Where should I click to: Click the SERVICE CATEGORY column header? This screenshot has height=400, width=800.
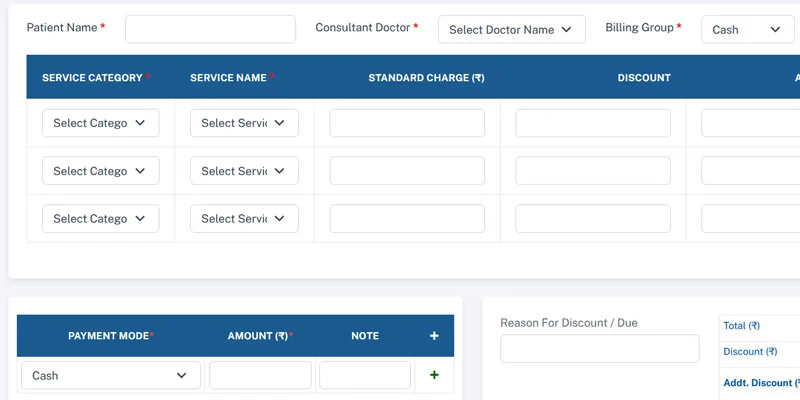pos(92,78)
